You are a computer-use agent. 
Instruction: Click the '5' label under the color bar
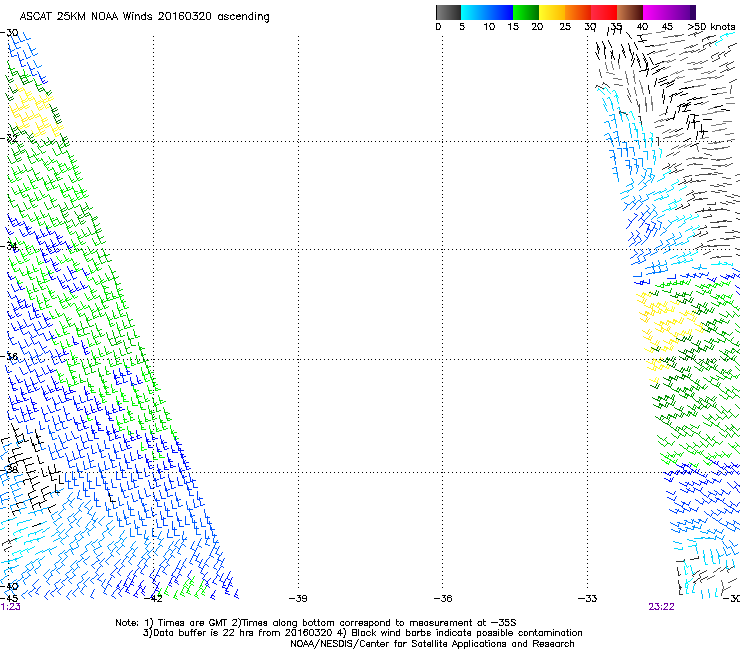coord(462,27)
